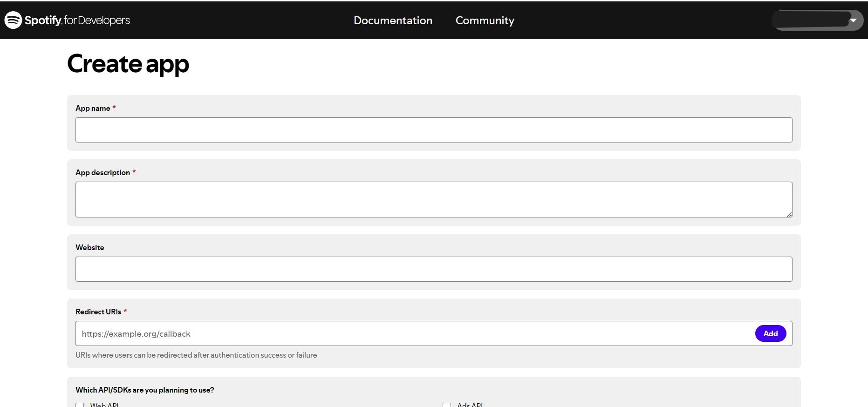Click the 'Website' field label
868x407 pixels.
click(90, 247)
